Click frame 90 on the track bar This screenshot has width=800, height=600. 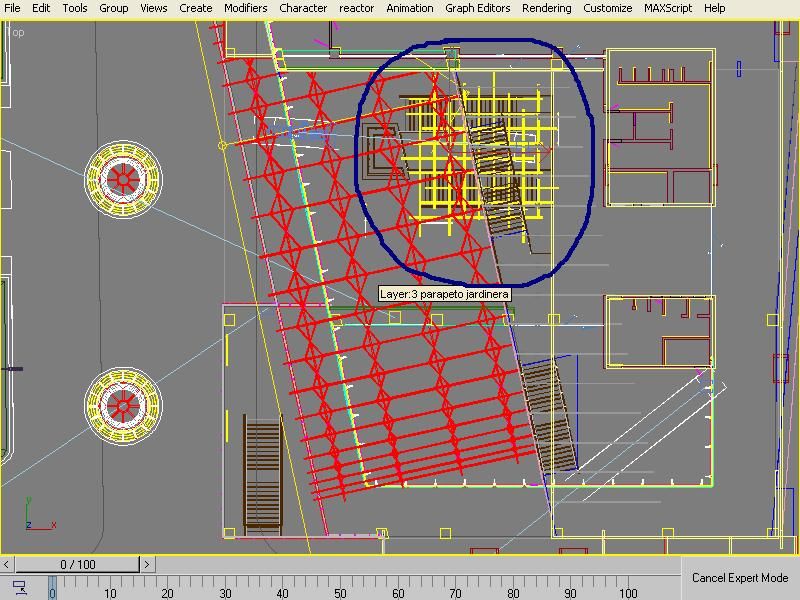pos(571,593)
